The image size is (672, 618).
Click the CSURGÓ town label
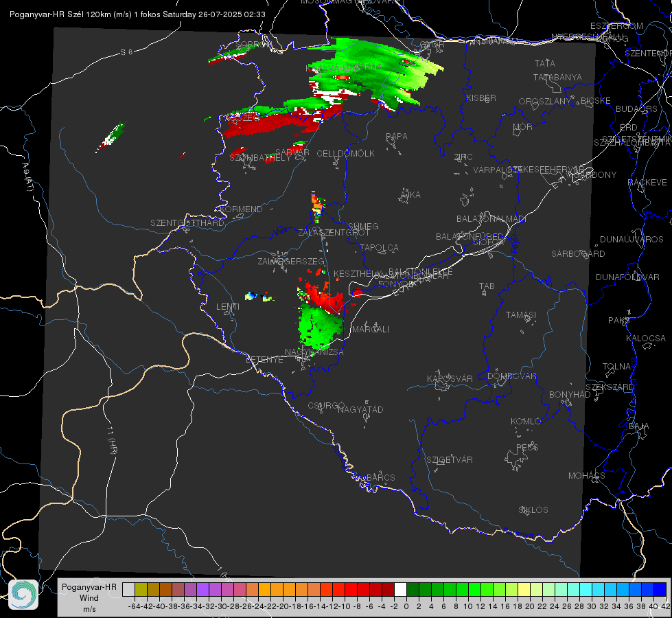coord(326,405)
